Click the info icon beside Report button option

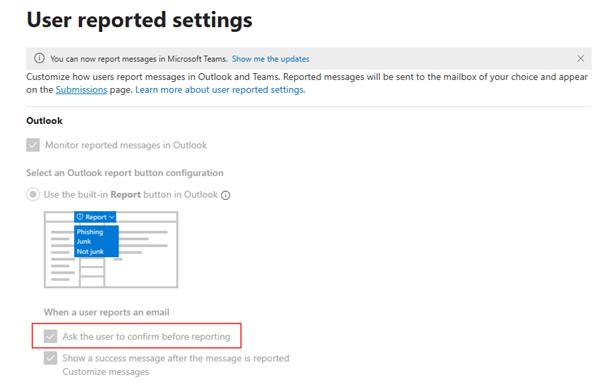(x=226, y=195)
